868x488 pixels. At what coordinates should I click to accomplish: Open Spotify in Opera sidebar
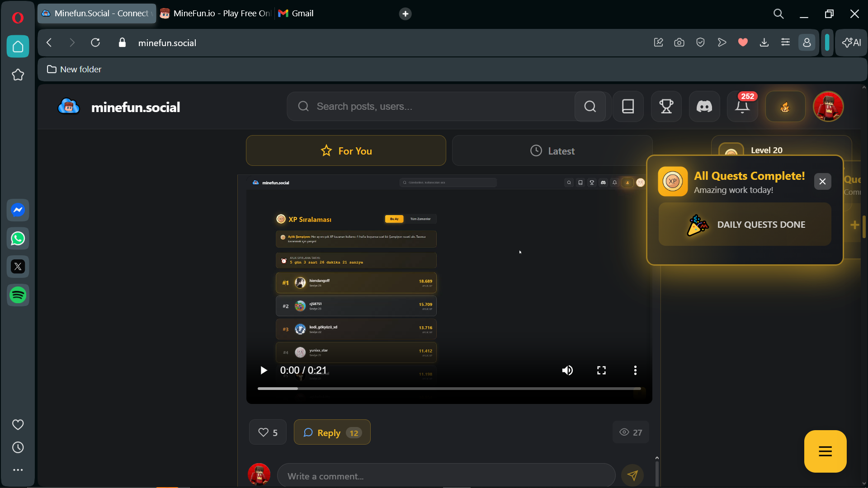point(18,295)
